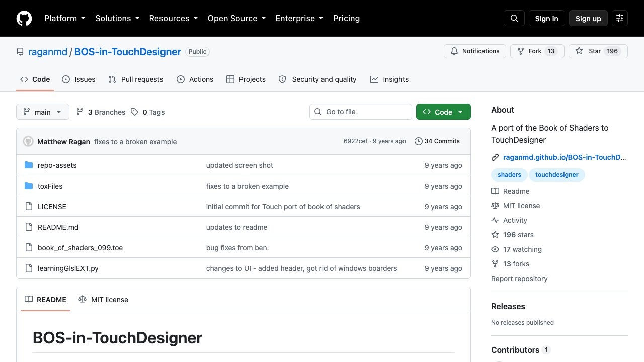The image size is (644, 362).
Task: Click the book_of_shaders_099.toe file icon
Action: [29, 248]
